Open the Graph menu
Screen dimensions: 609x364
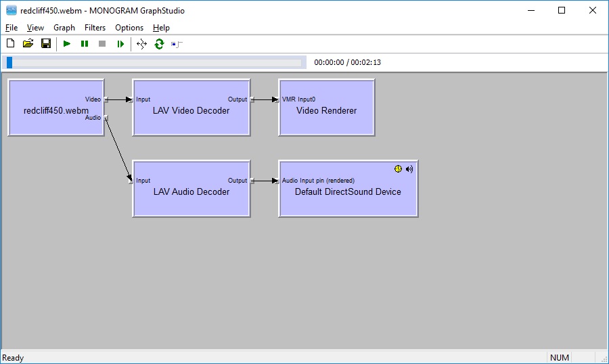pyautogui.click(x=64, y=28)
